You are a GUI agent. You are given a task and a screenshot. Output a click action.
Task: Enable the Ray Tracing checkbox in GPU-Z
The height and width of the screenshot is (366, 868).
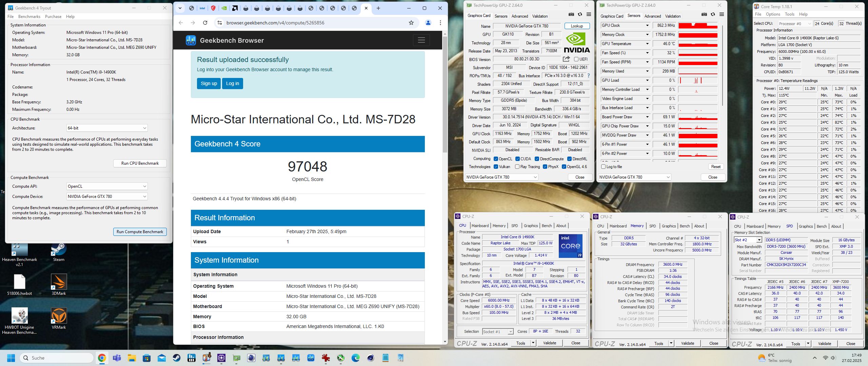coord(517,166)
